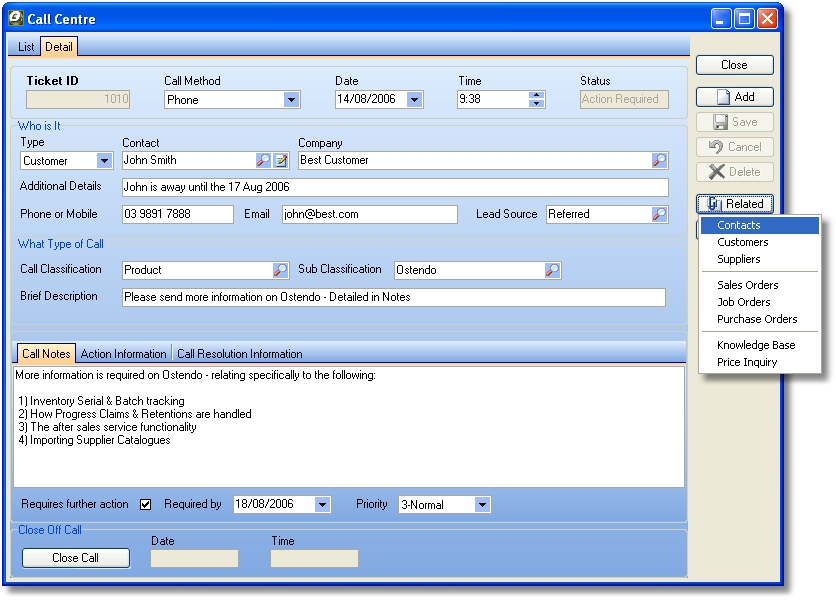836x600 pixels.
Task: Select Sales Orders in the Related menu
Action: [x=760, y=285]
